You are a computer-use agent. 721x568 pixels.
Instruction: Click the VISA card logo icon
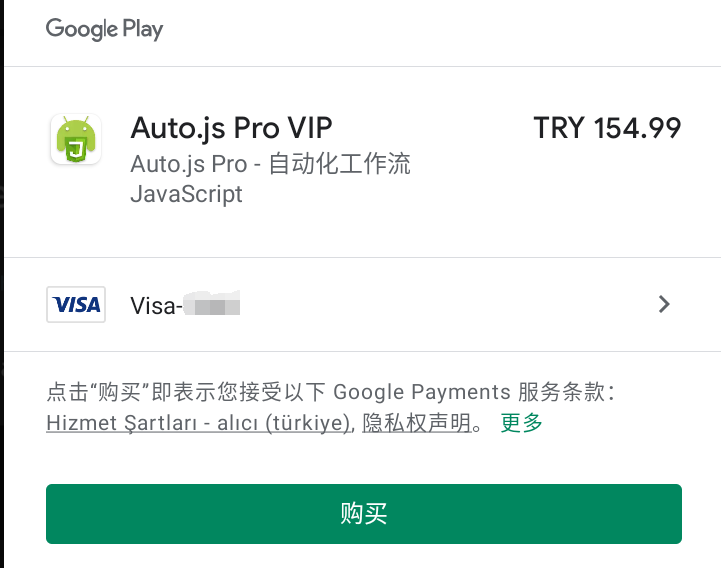(x=76, y=304)
